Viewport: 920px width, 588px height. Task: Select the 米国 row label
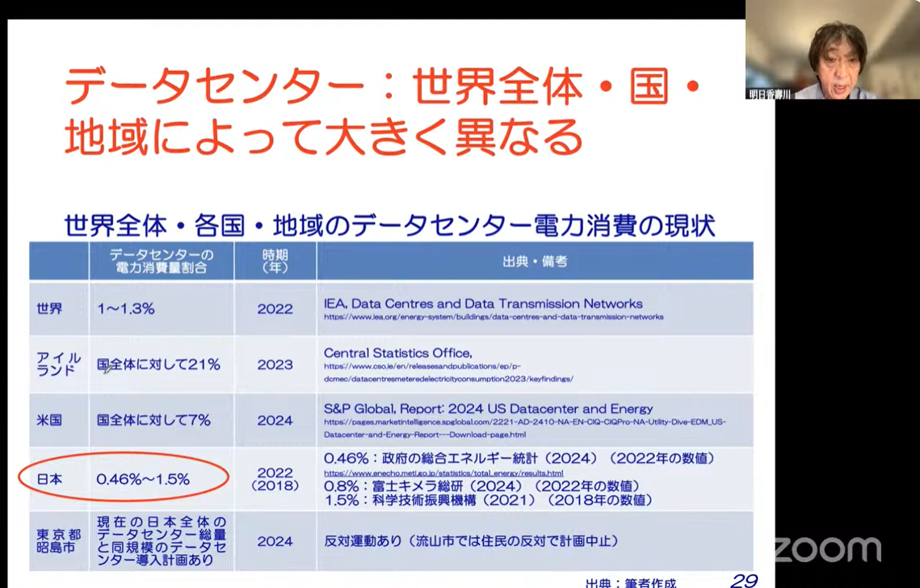pos(49,420)
